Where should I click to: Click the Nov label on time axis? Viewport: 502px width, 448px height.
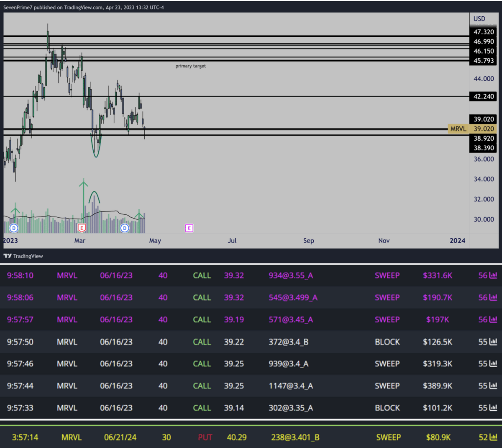[x=384, y=240]
